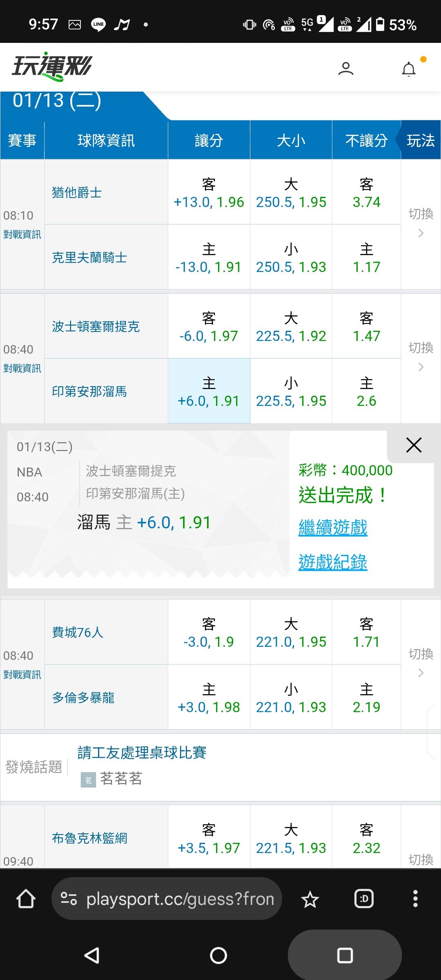Image resolution: width=441 pixels, height=980 pixels.
Task: Bookmark page with the star icon
Action: [310, 899]
